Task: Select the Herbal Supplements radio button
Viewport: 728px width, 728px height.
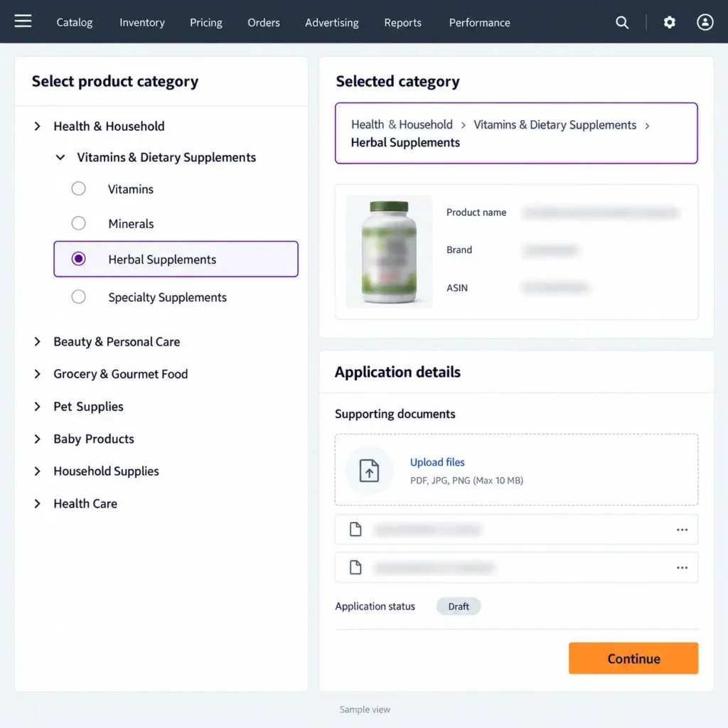Action: pos(78,259)
